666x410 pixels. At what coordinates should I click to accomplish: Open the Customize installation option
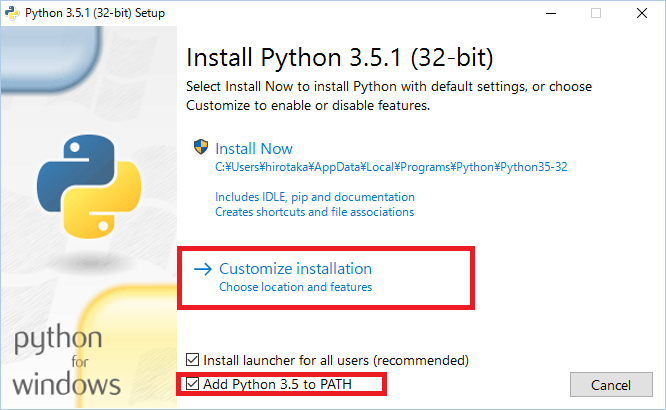click(295, 269)
